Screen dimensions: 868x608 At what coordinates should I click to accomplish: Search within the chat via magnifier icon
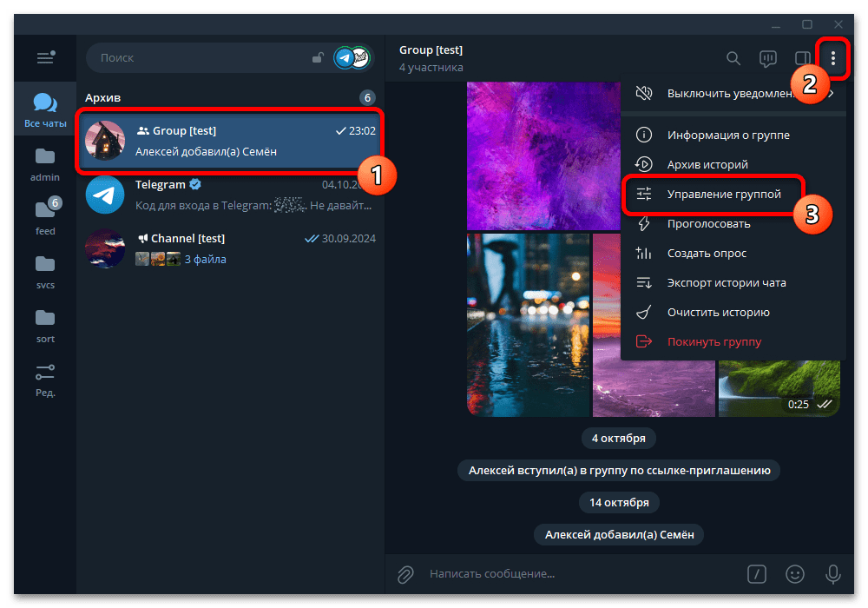733,58
